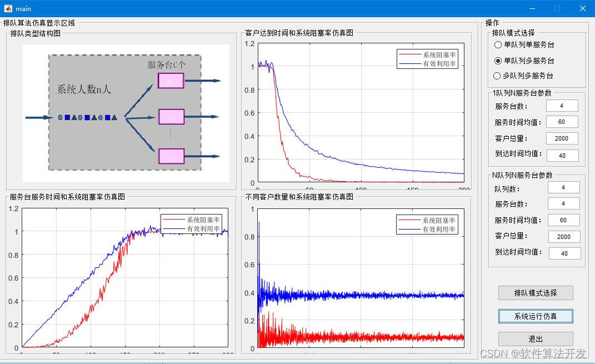Click legend in 服务台服务时间 plot
The height and width of the screenshot is (364, 595).
(192, 225)
